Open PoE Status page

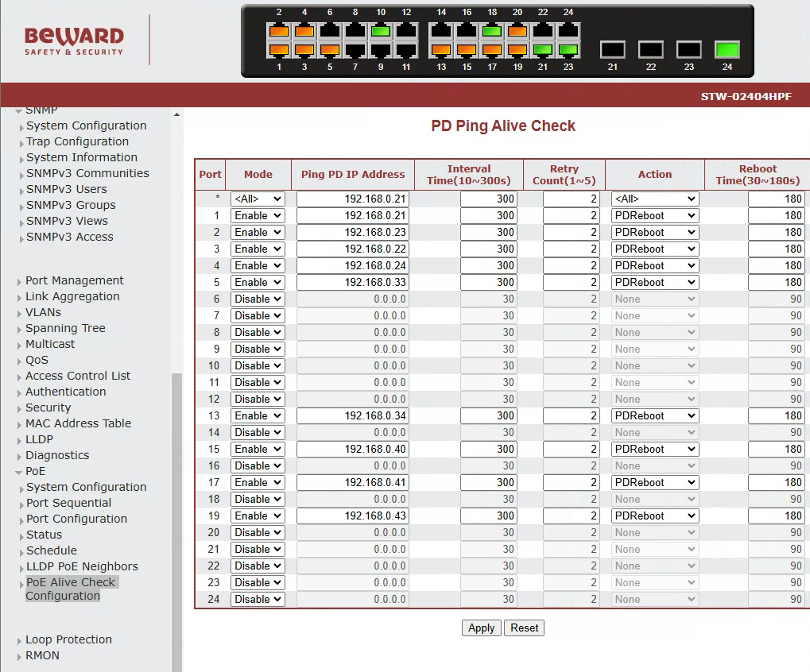(x=44, y=535)
